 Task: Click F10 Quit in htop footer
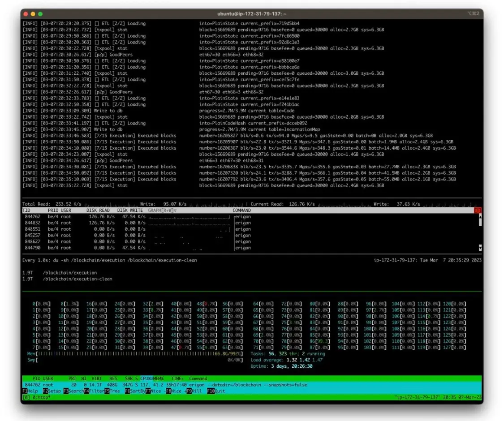pyautogui.click(x=215, y=391)
